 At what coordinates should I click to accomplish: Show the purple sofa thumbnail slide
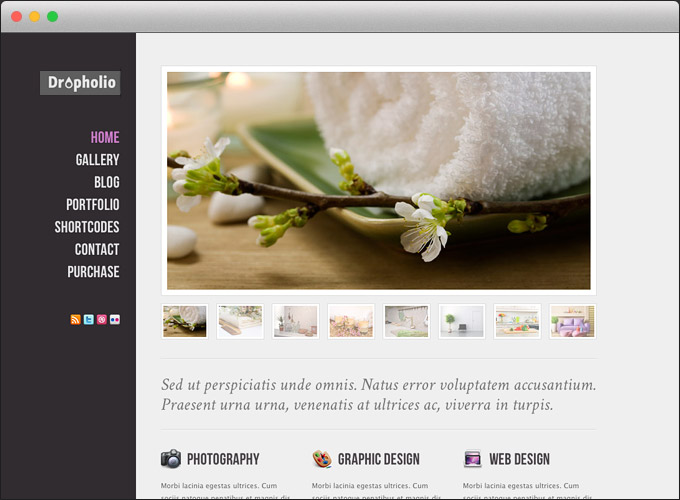(572, 321)
